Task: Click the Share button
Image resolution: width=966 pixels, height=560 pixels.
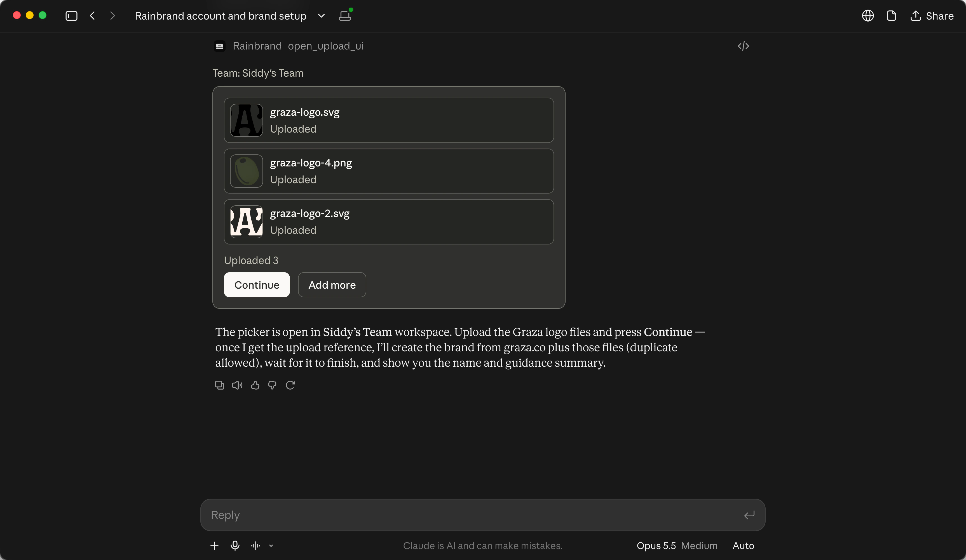Action: [932, 16]
